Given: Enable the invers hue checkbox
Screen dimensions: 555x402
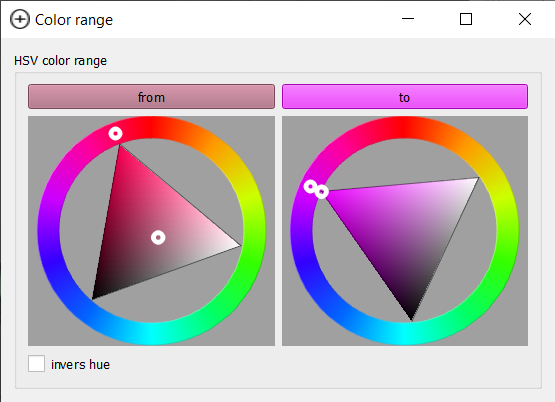Looking at the screenshot, I should [x=36, y=364].
